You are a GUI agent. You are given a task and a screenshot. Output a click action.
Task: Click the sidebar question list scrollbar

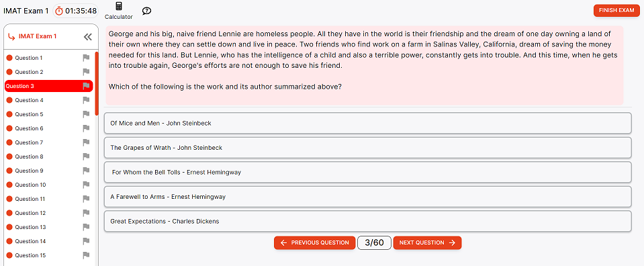[97, 83]
